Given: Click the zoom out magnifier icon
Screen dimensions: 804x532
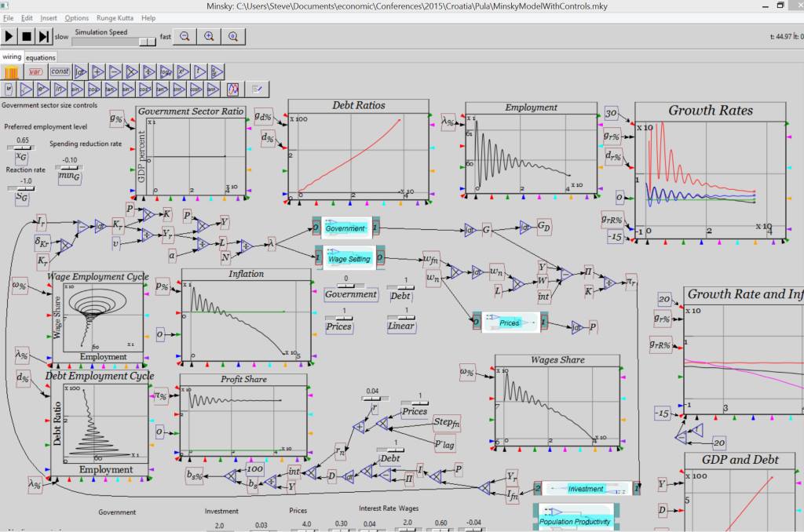Looking at the screenshot, I should tap(185, 36).
